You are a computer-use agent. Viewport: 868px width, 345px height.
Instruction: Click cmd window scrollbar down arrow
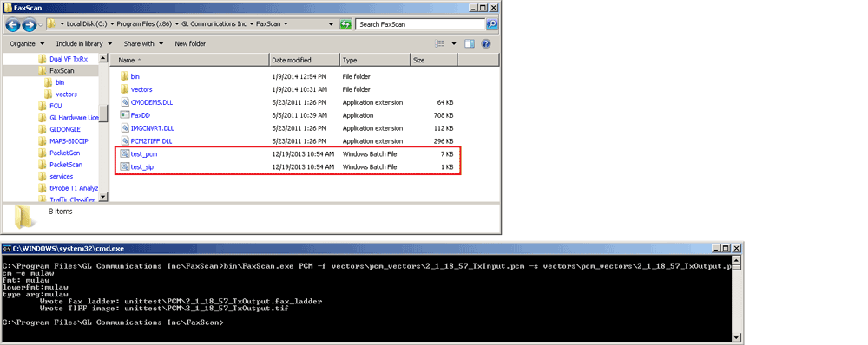736,336
